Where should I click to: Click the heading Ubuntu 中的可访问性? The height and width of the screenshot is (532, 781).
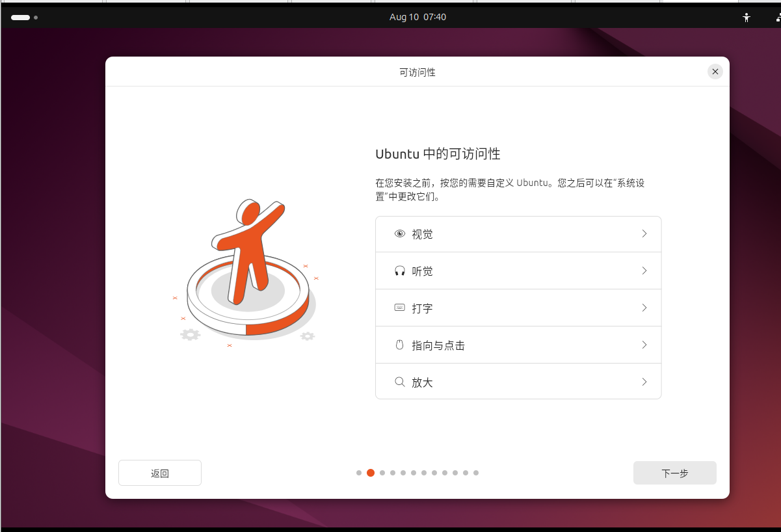[438, 154]
